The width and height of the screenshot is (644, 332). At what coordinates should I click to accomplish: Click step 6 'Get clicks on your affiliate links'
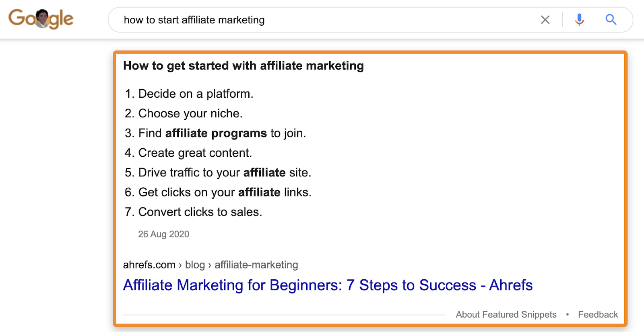pos(225,192)
